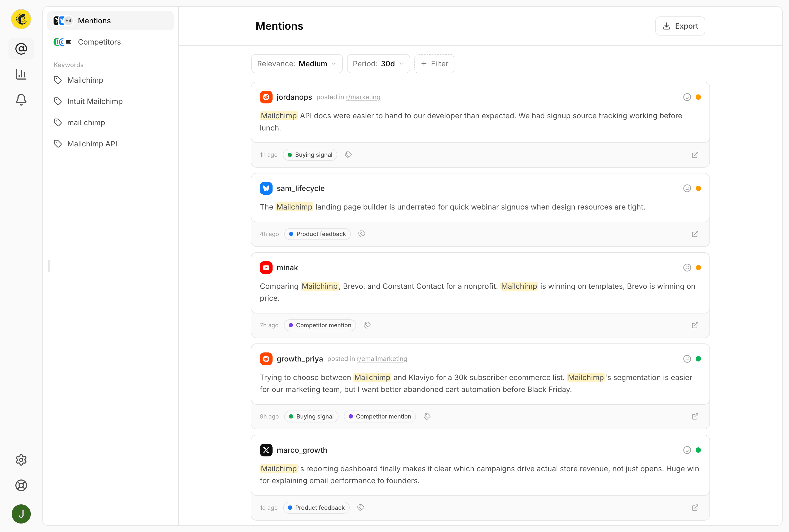
Task: Add tag to jordanops mention
Action: [x=348, y=155]
